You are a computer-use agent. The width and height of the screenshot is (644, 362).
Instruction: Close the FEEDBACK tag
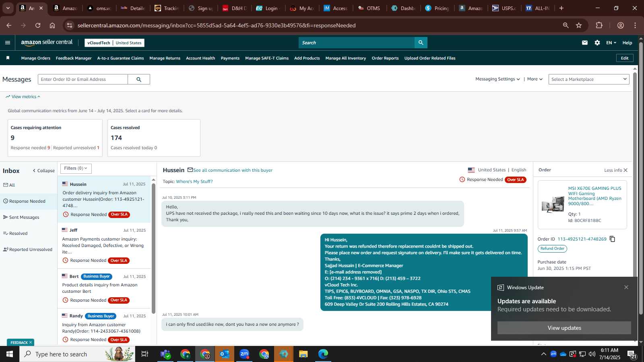(31, 343)
